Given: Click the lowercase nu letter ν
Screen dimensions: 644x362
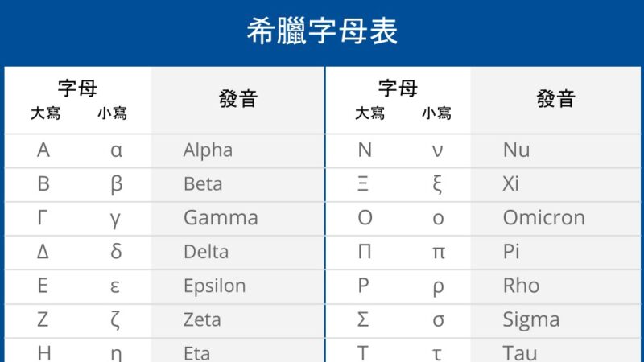Looking at the screenshot, I should (438, 151).
